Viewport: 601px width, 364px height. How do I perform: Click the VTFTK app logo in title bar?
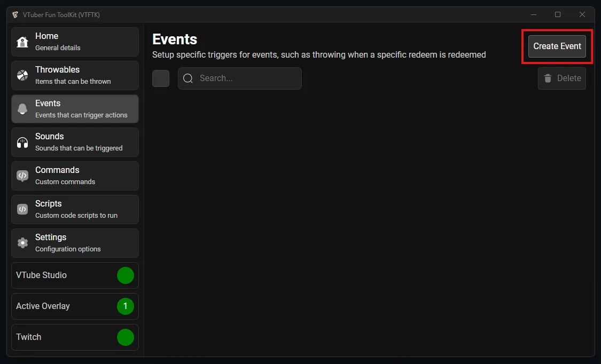click(15, 15)
